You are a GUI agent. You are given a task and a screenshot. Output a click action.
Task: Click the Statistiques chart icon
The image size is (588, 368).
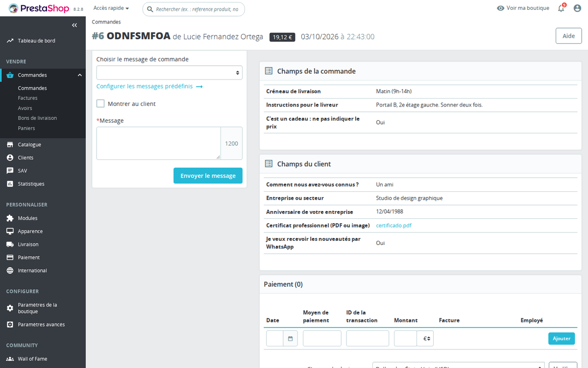(10, 184)
